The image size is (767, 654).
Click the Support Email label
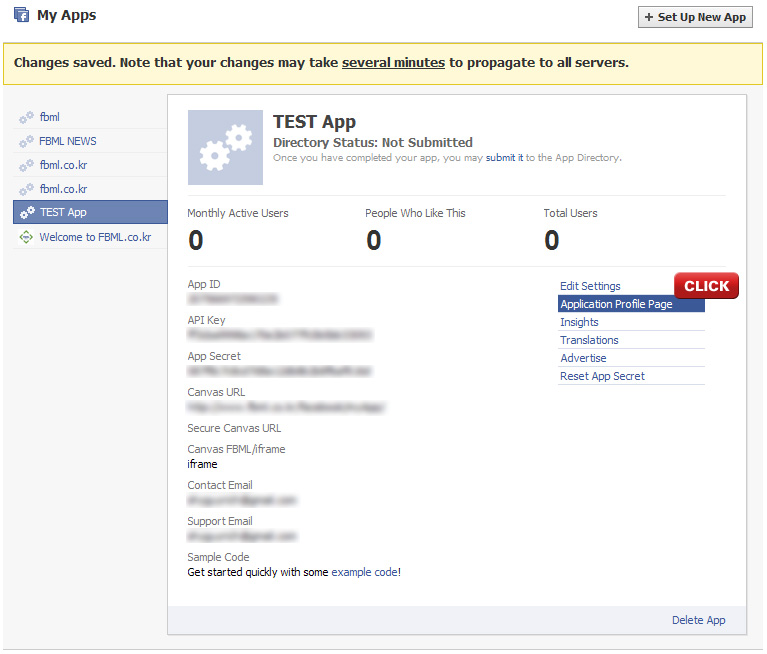coord(220,521)
